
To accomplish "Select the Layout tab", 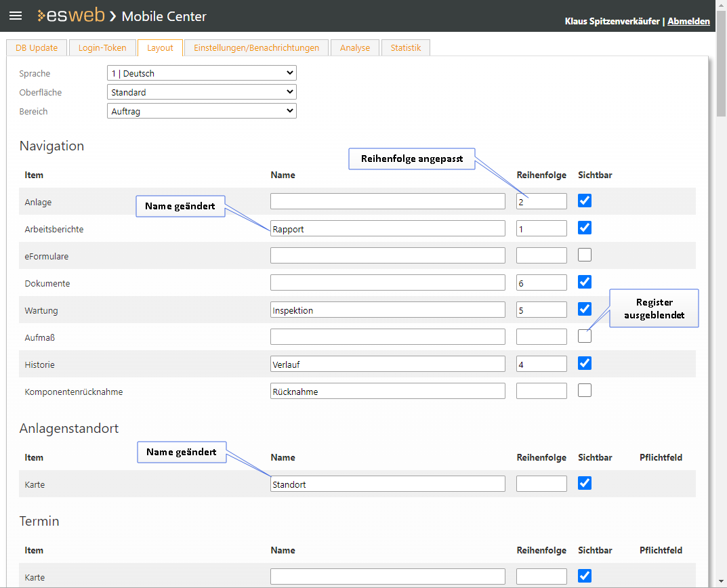I will [160, 48].
